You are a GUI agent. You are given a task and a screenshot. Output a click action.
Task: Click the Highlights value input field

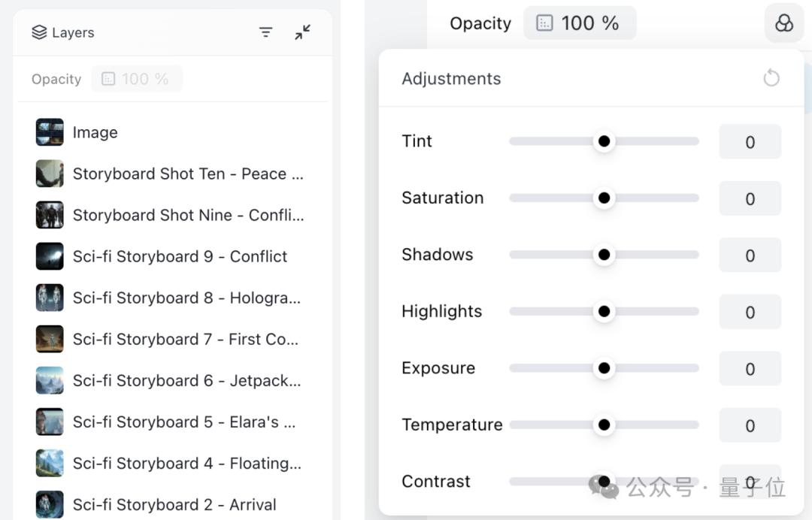[750, 312]
